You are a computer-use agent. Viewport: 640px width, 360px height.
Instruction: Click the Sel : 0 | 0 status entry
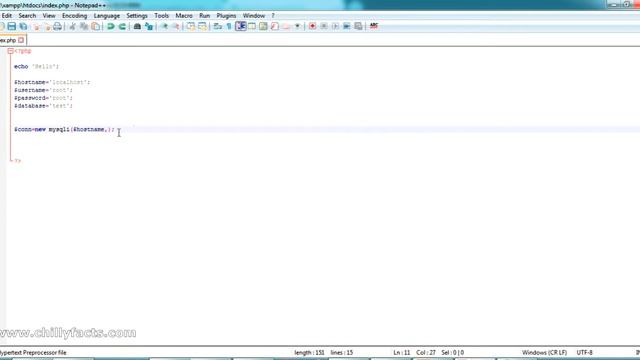point(452,352)
